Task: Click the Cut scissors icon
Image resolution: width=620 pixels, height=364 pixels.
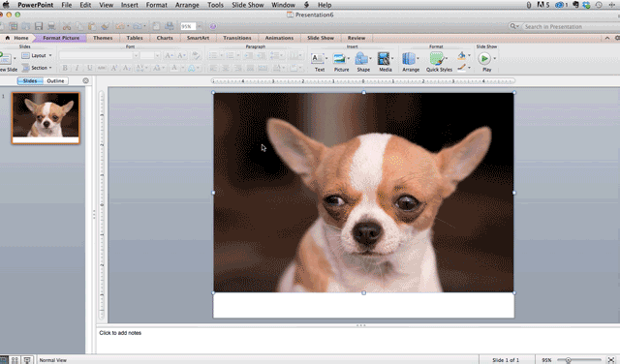Action: tap(67, 26)
